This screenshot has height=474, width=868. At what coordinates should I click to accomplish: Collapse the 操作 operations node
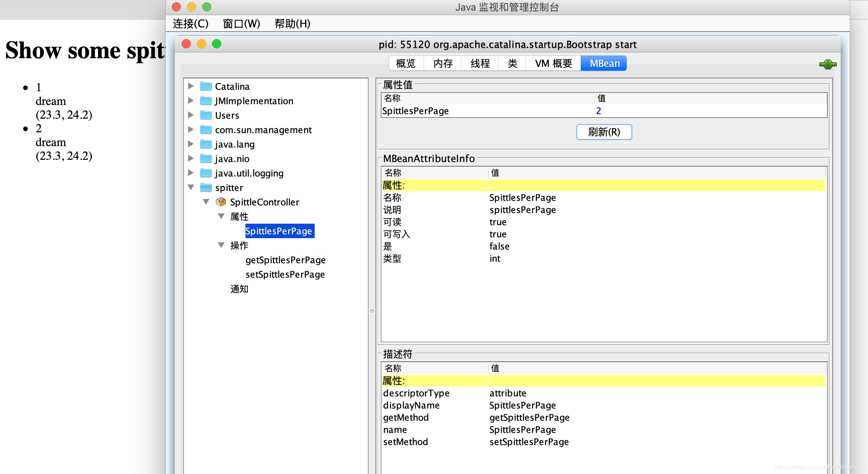pyautogui.click(x=221, y=245)
